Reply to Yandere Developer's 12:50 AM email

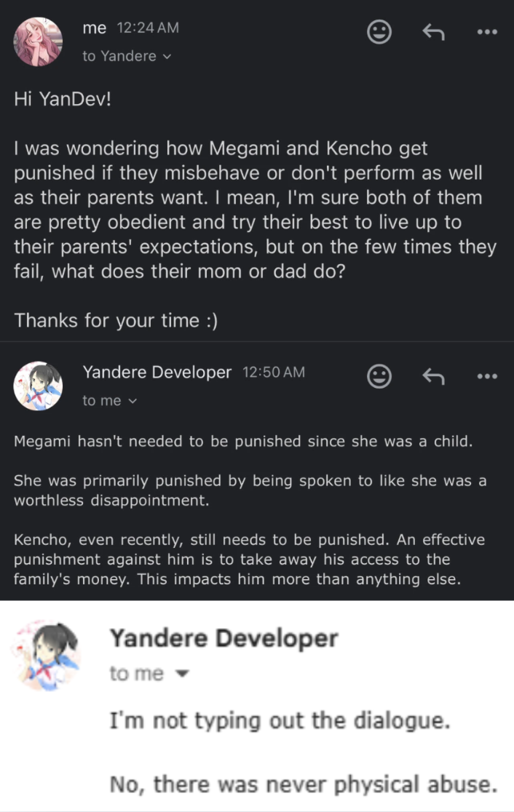point(434,375)
